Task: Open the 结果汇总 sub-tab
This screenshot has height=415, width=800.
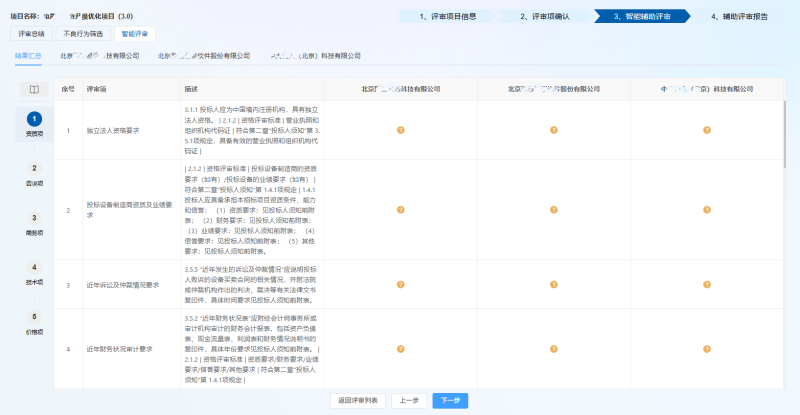Action: 28,56
